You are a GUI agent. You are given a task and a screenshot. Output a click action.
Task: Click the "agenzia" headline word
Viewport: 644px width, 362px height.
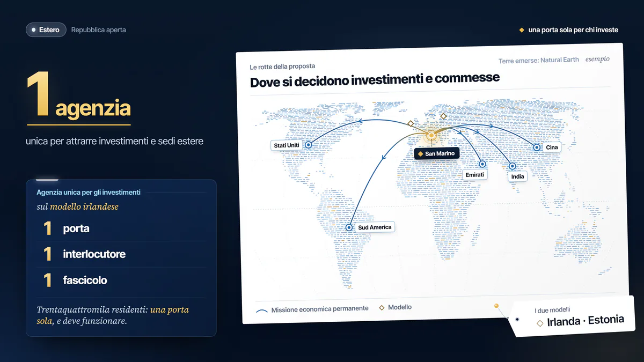93,108
